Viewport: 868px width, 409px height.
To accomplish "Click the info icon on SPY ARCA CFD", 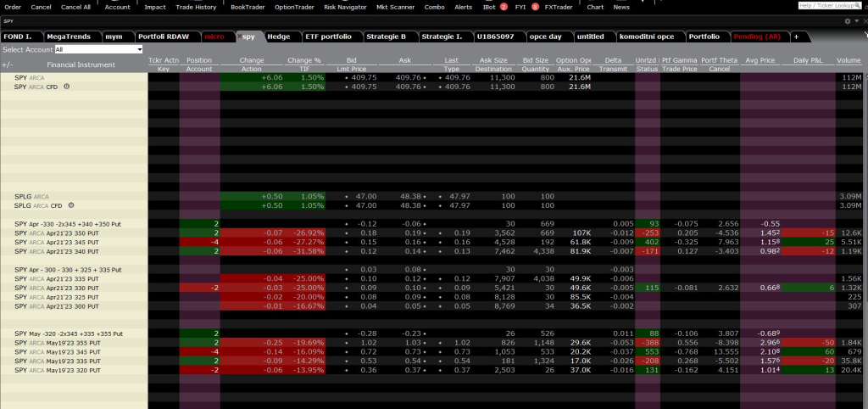I will pos(66,87).
